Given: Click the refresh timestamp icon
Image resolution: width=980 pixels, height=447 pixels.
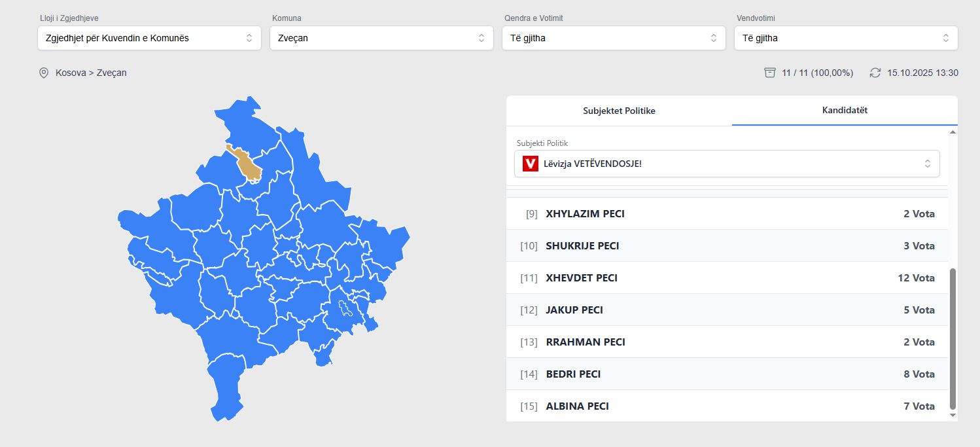Looking at the screenshot, I should 875,73.
